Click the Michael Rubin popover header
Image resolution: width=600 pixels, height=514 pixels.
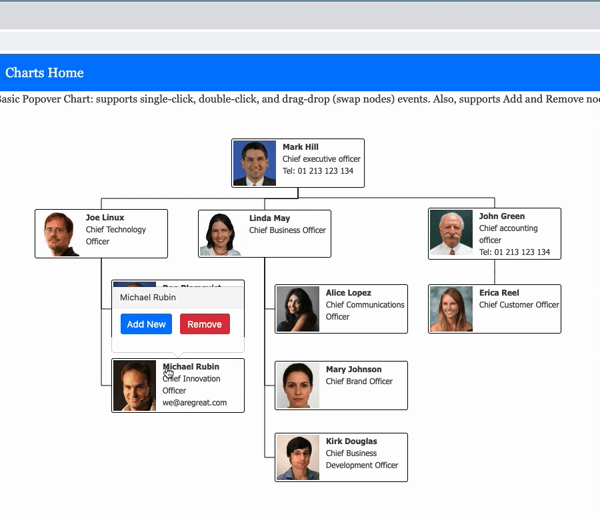point(178,297)
